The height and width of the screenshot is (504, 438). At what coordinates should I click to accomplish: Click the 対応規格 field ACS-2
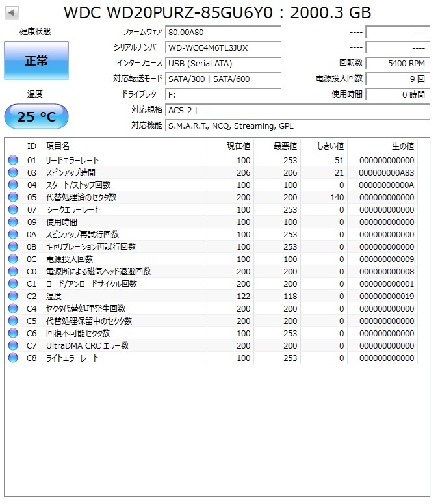298,111
